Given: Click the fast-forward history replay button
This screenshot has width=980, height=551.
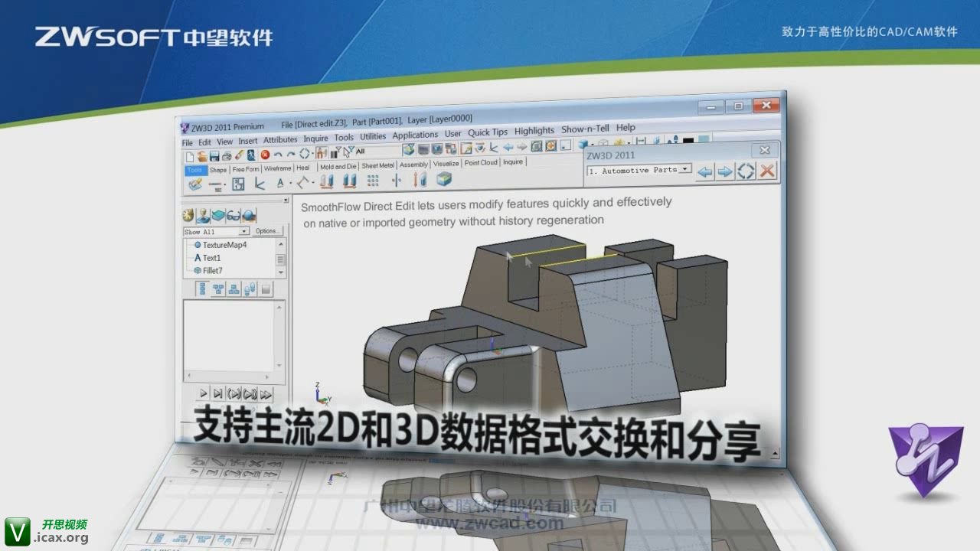Looking at the screenshot, I should [x=266, y=394].
